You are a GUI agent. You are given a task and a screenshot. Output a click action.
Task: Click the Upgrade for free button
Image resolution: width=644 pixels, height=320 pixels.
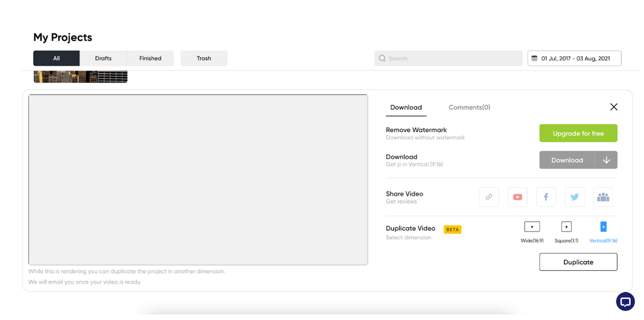(578, 133)
